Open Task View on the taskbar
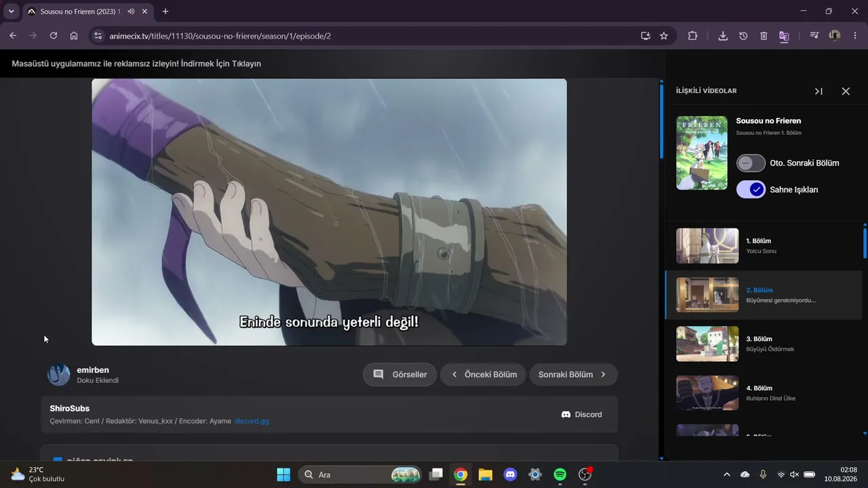 tap(436, 474)
